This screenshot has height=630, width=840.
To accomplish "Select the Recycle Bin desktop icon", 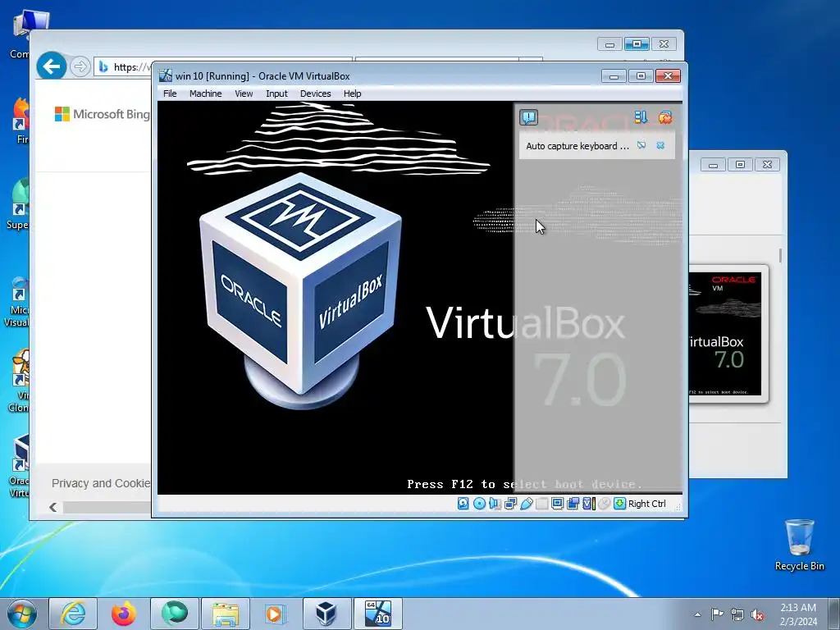I will (799, 545).
